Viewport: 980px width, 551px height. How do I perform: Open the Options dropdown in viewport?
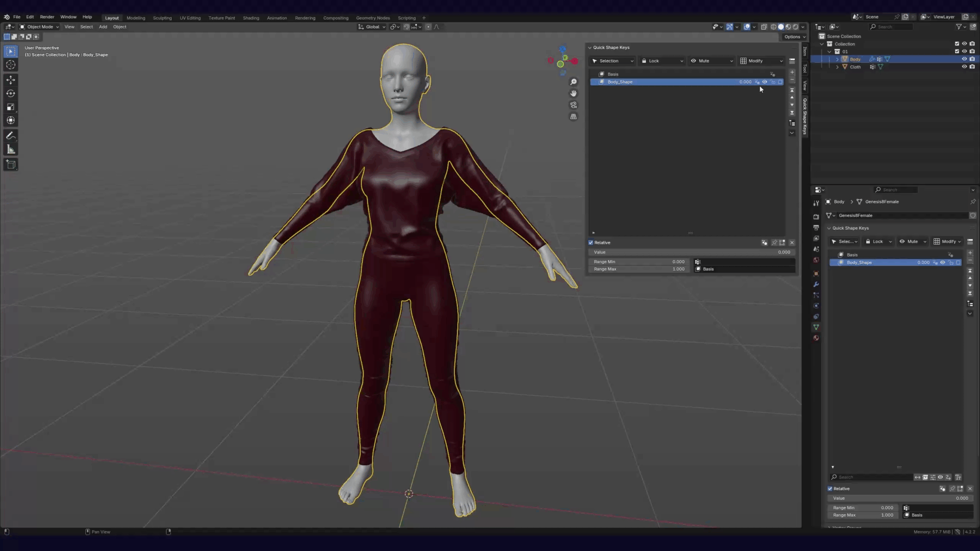(794, 37)
